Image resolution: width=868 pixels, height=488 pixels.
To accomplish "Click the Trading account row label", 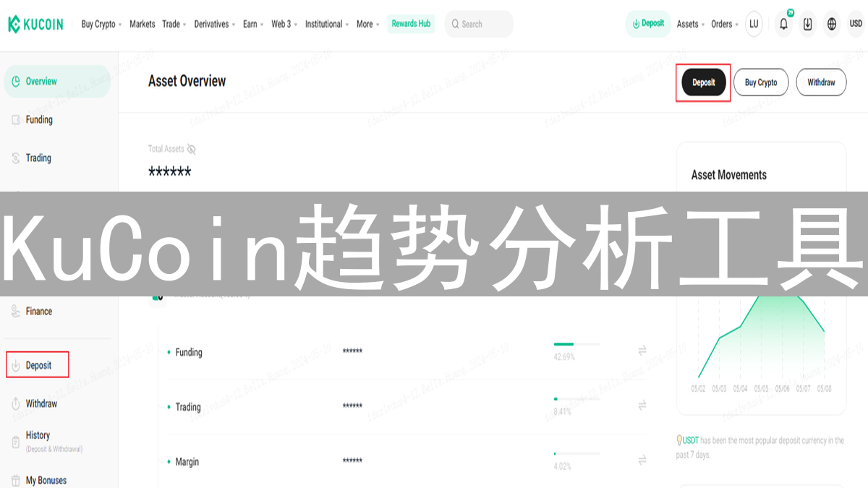I will (x=188, y=407).
